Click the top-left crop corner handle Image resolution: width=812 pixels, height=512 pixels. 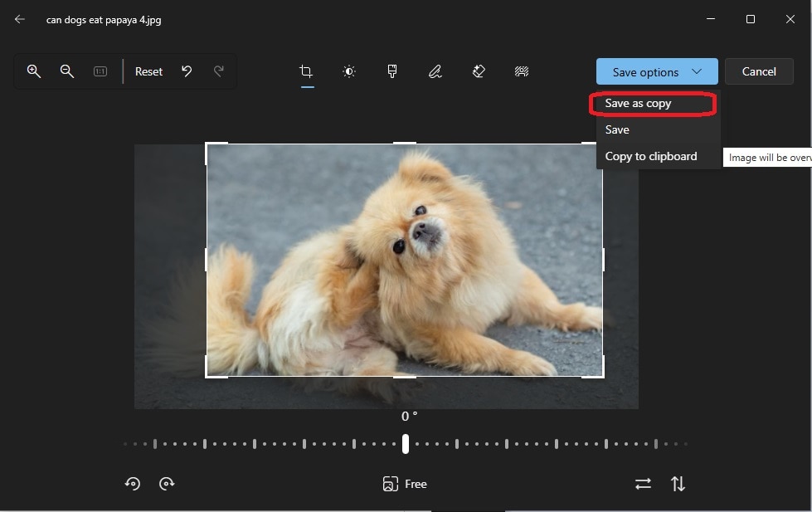click(207, 144)
